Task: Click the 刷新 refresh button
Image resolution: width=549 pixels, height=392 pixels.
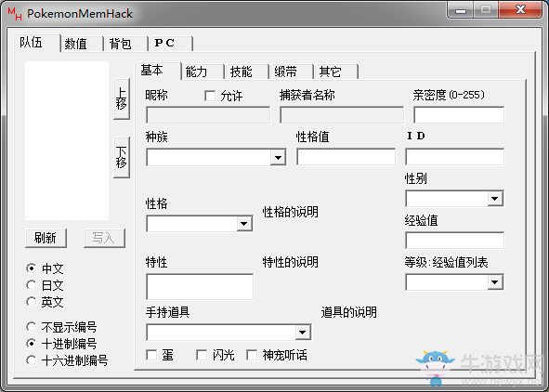Action: [46, 238]
